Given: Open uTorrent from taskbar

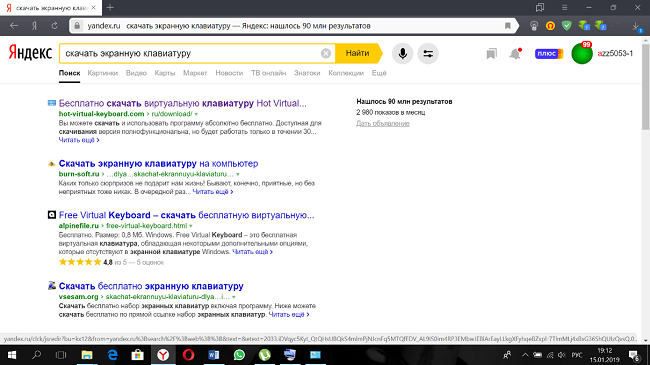Looking at the screenshot, I should 264,355.
